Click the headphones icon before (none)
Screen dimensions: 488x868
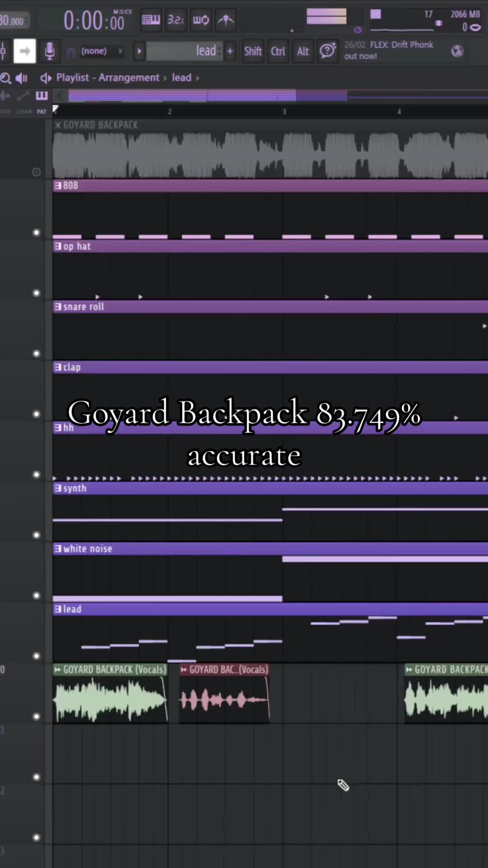point(71,52)
